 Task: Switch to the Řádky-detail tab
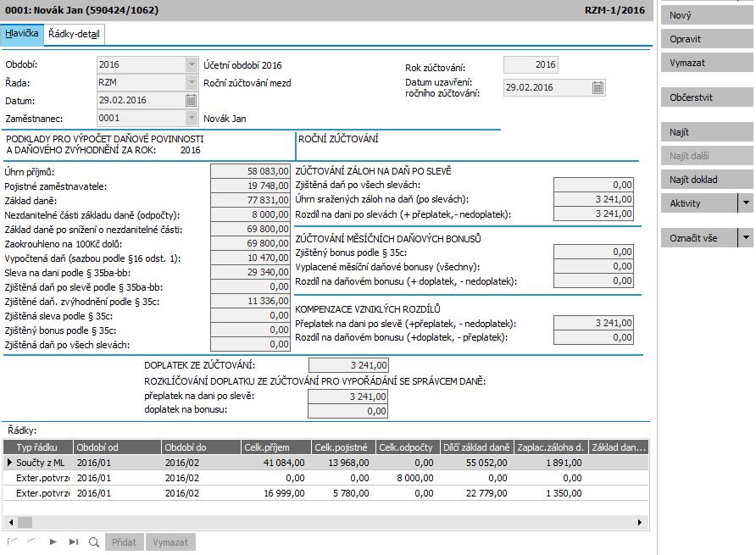pyautogui.click(x=75, y=34)
